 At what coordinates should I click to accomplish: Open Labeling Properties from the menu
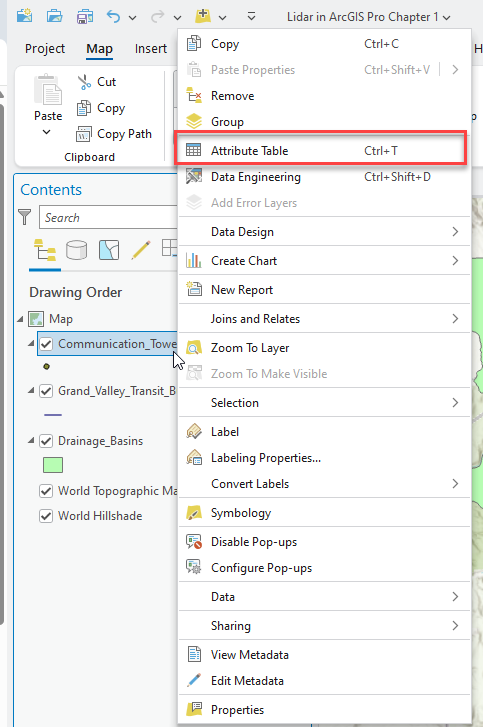pyautogui.click(x=324, y=458)
